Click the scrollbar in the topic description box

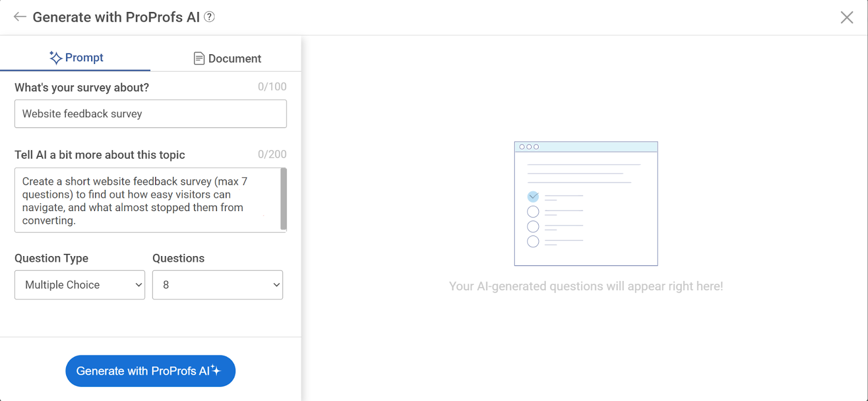(x=284, y=199)
